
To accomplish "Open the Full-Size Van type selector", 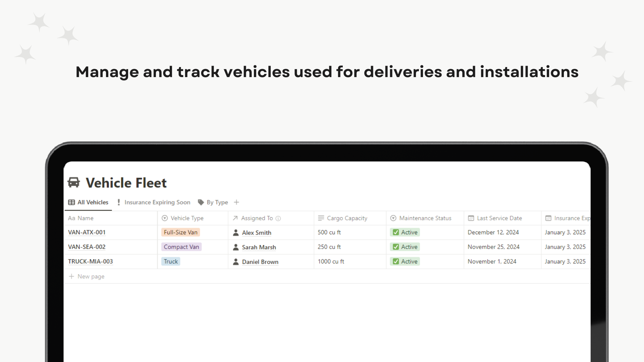I will click(x=180, y=232).
